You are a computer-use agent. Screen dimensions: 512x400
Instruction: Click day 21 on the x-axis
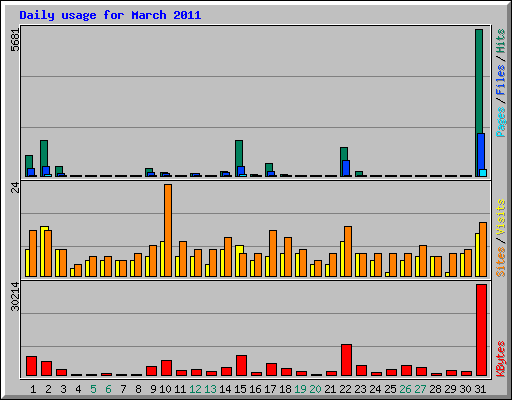click(330, 389)
